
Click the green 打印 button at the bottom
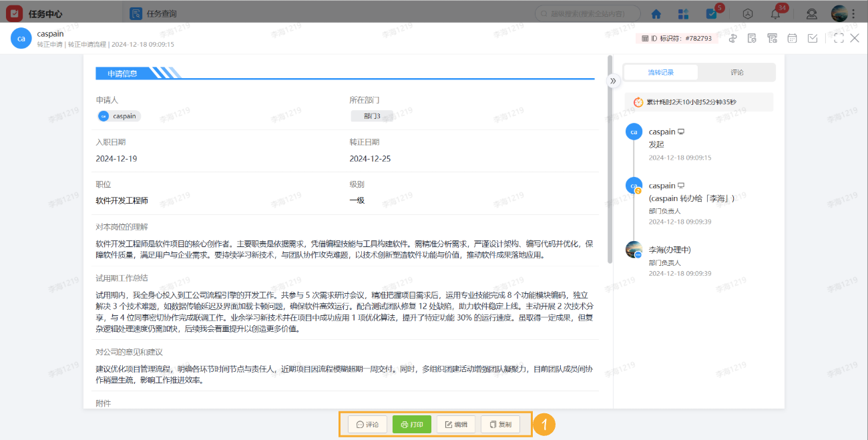tap(412, 424)
